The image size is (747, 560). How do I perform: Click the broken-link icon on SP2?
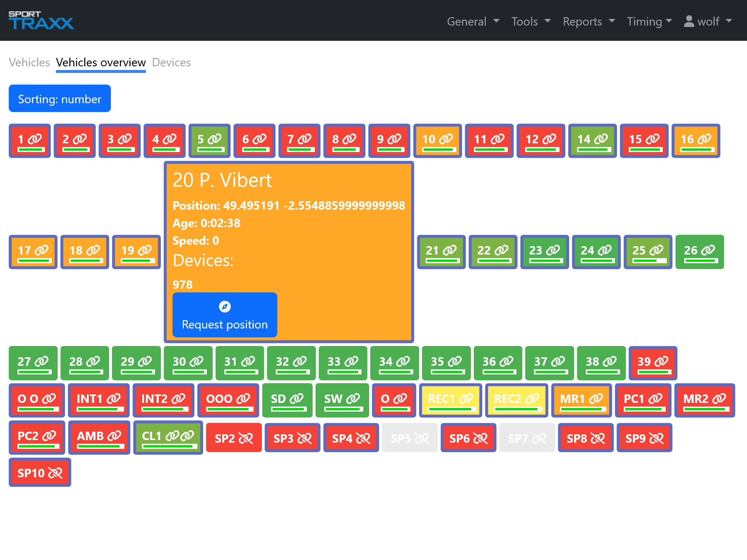246,438
